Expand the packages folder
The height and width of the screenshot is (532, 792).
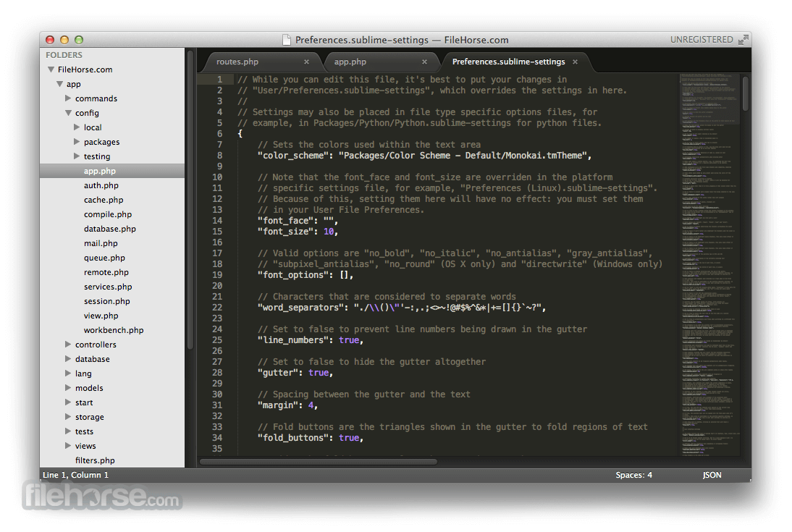[77, 141]
